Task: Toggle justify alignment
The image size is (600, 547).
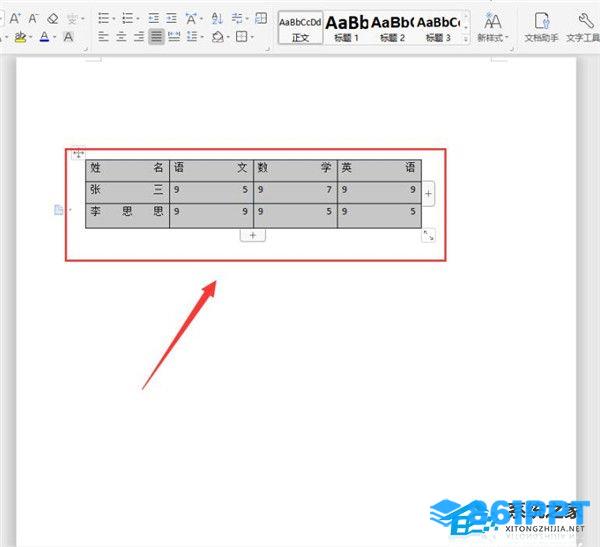Action: (156, 37)
